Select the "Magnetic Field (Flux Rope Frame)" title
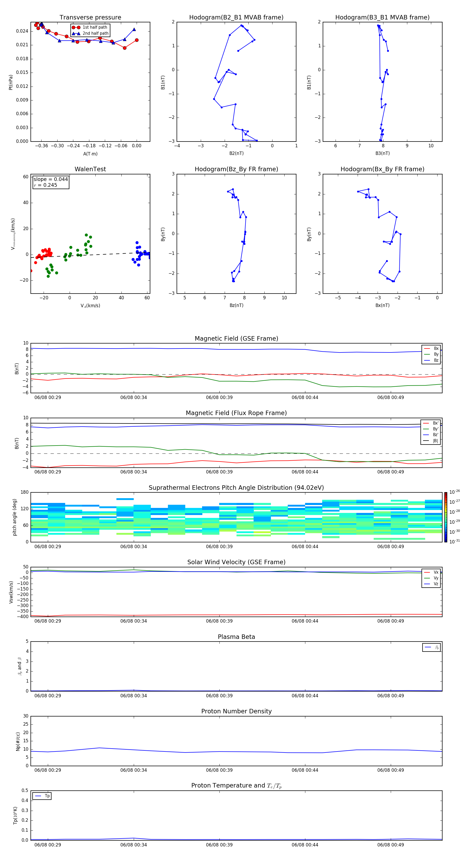The height and width of the screenshot is (868, 473). pos(236,413)
